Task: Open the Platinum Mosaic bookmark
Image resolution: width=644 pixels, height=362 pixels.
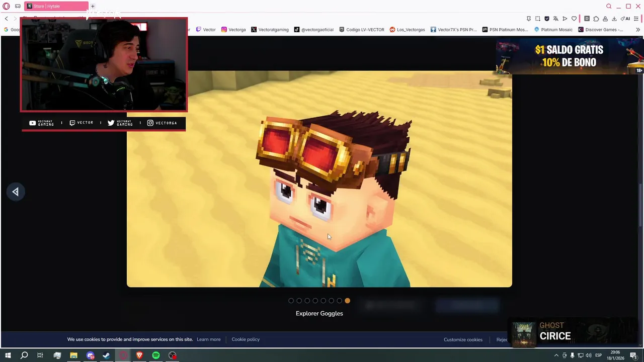Action: point(553,30)
